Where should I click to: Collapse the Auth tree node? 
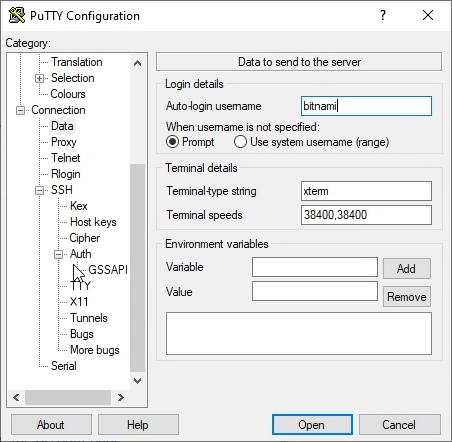pyautogui.click(x=58, y=254)
